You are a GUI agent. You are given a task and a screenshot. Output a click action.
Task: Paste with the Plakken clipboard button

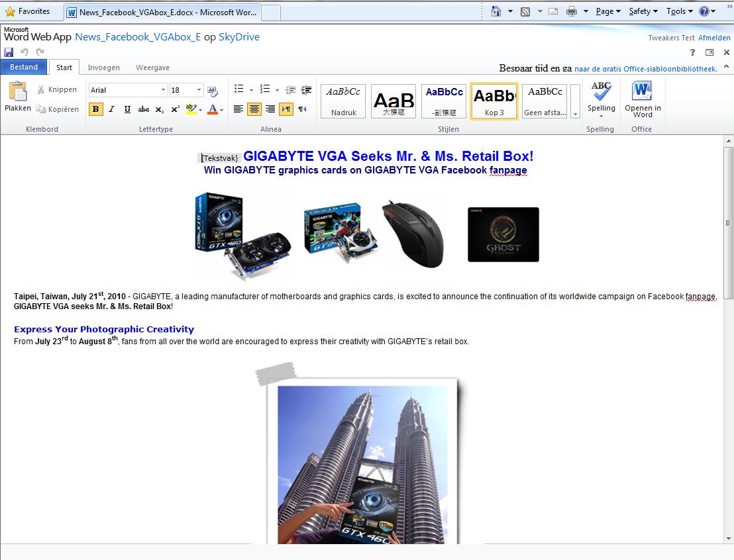18,97
